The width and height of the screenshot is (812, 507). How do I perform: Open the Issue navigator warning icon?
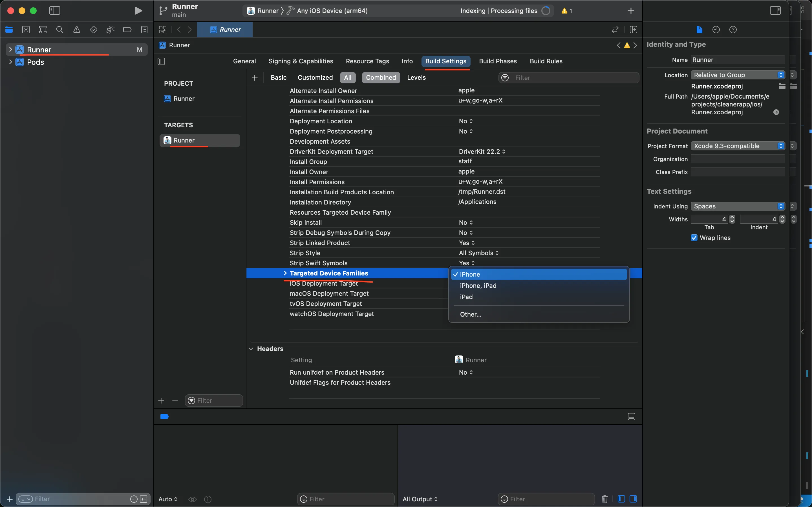(76, 30)
